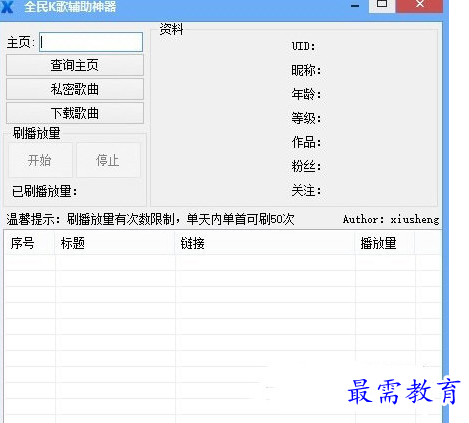Click the 温馨提示 notice text
Image resolution: width=469 pixels, height=423 pixels.
click(x=150, y=219)
